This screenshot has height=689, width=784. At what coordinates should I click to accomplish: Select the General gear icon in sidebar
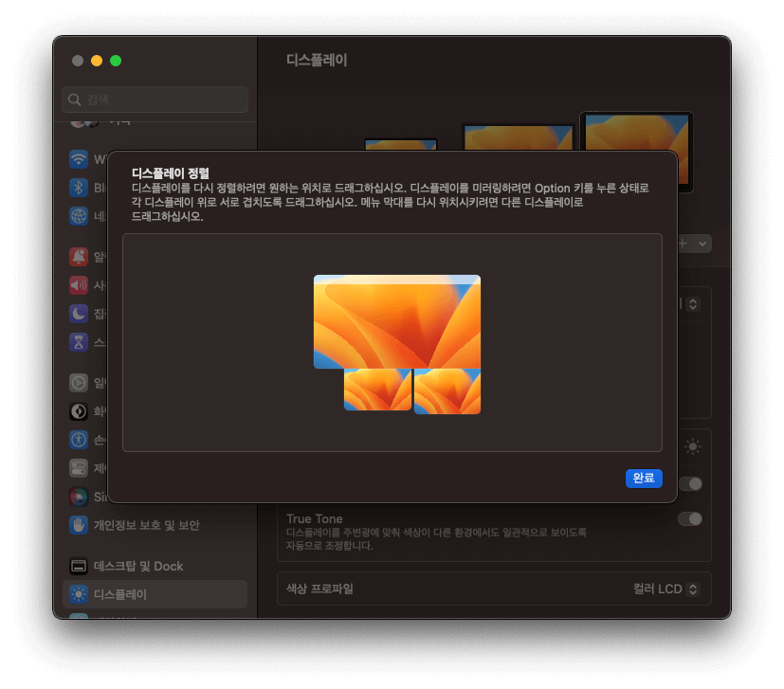(x=79, y=383)
